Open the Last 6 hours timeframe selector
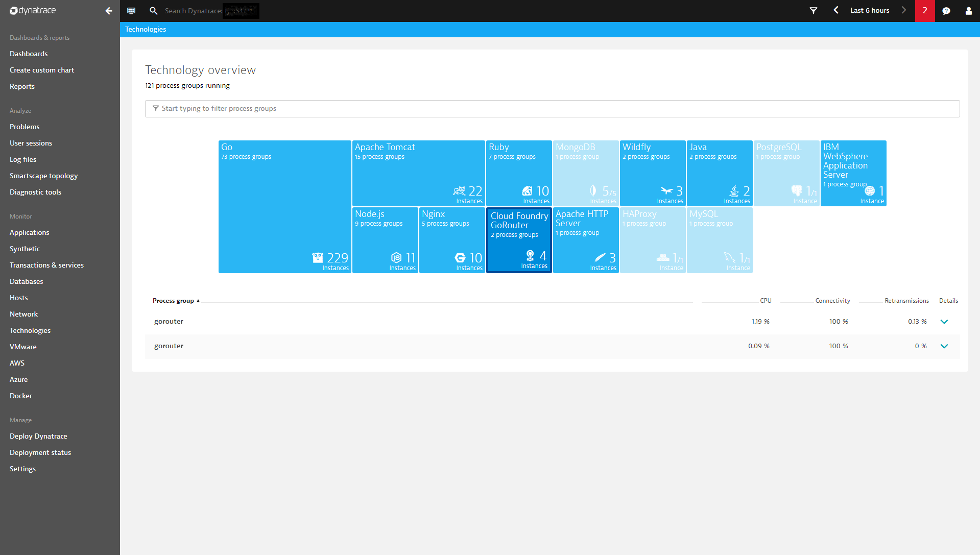Viewport: 980px width, 555px height. point(870,11)
